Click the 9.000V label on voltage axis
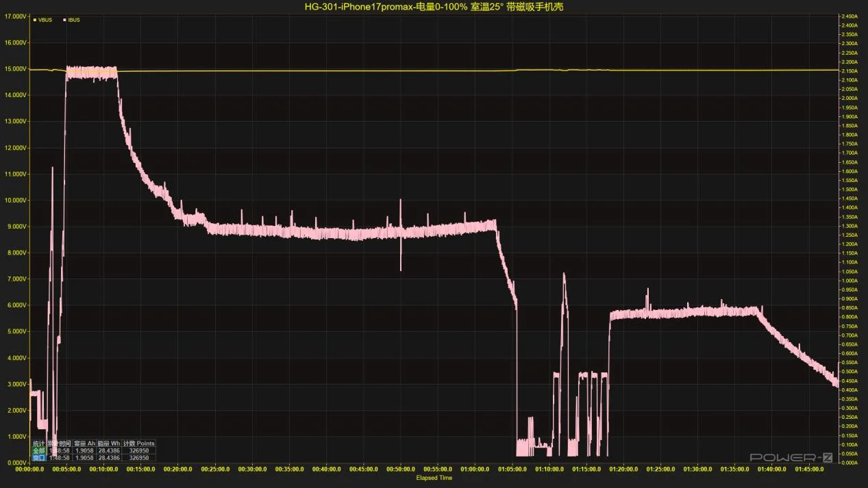Screen dimensions: 868x488 click(x=16, y=227)
